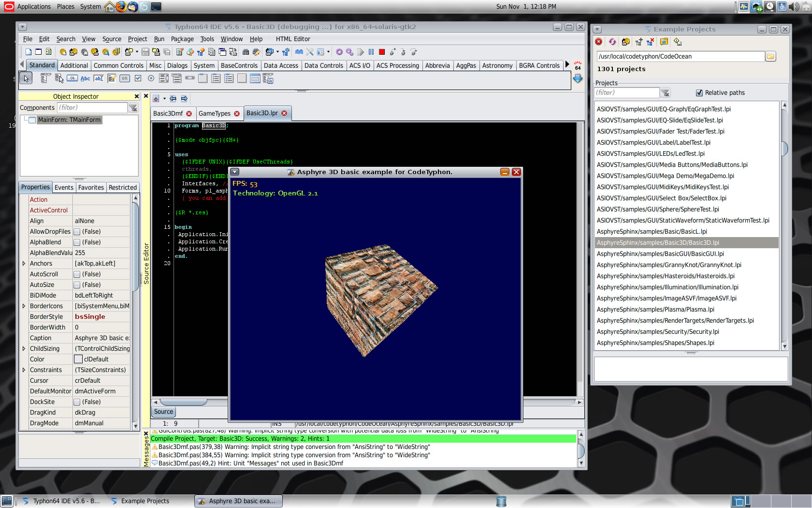The height and width of the screenshot is (508, 812).
Task: Click the refresh icon in Example Projects toolbar
Action: click(x=612, y=42)
